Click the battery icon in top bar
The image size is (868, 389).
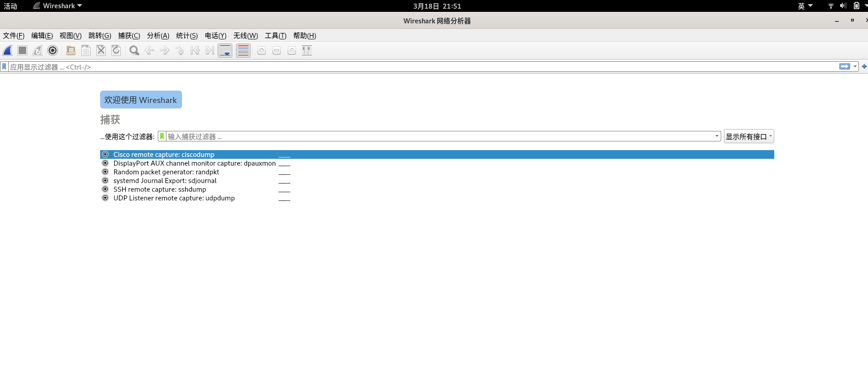pos(857,6)
